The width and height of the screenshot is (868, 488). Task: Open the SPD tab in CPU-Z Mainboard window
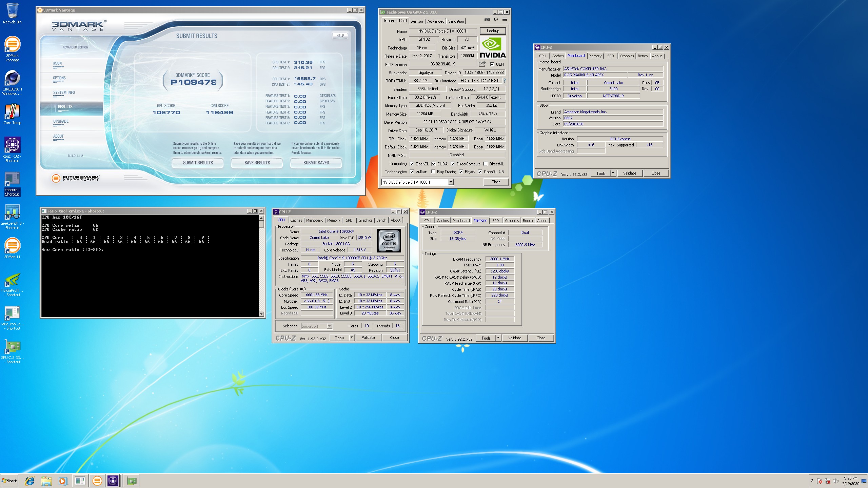[610, 56]
